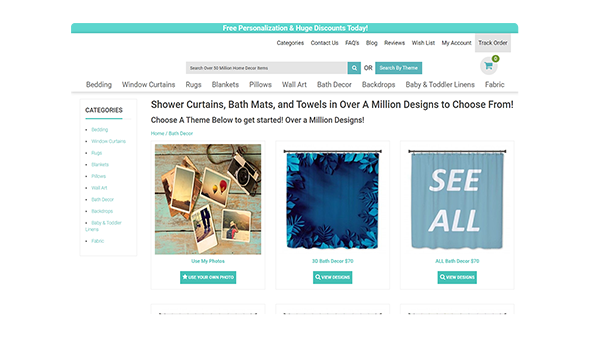Click Window Curtains in sidebar categories
590x360 pixels.
pyautogui.click(x=108, y=141)
